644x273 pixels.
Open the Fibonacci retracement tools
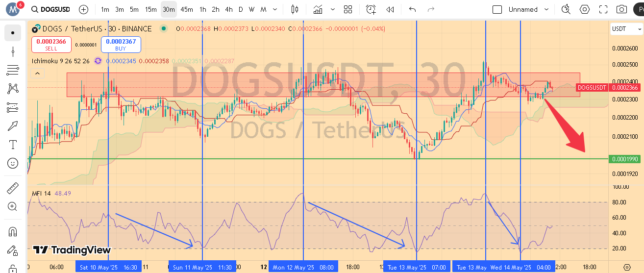click(13, 70)
